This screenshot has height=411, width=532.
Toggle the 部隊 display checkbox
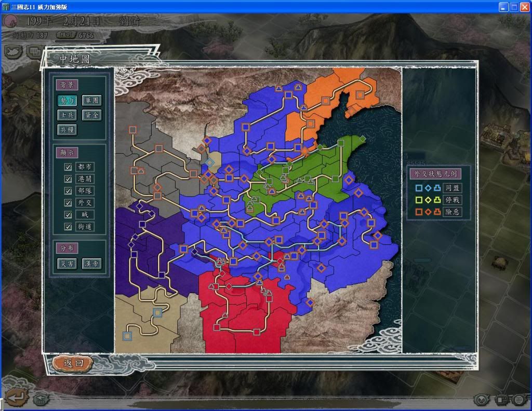[x=68, y=191]
